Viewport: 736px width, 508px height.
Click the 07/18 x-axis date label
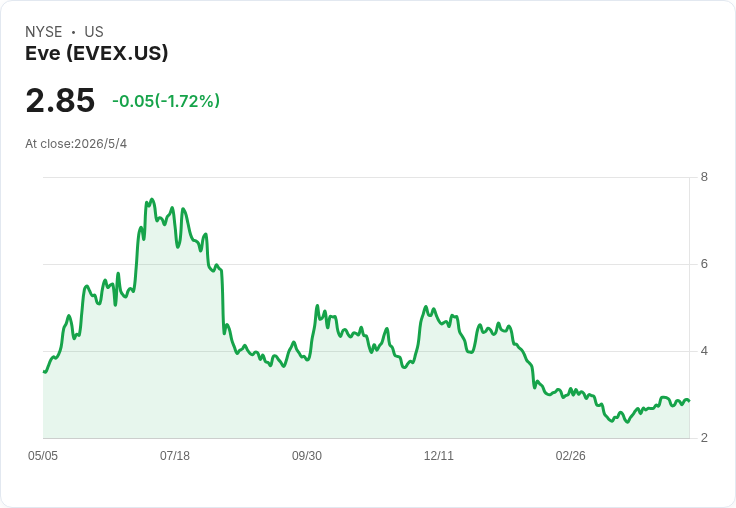click(x=175, y=455)
